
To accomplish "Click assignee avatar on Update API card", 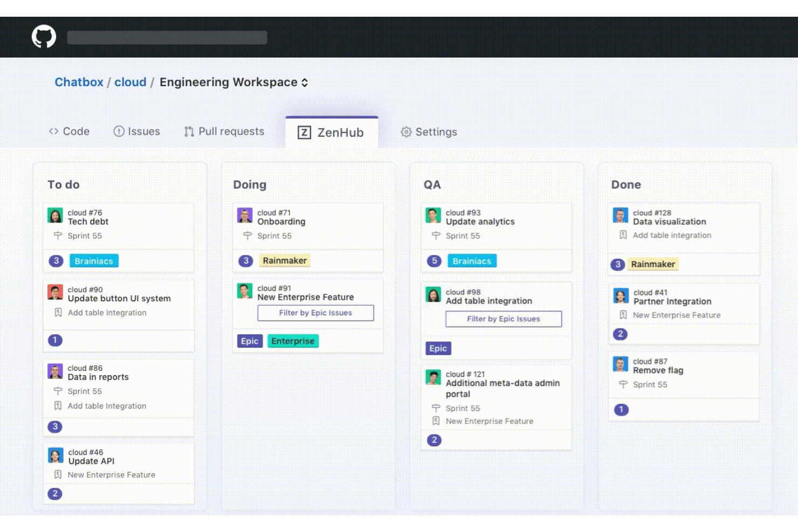I will tap(56, 455).
